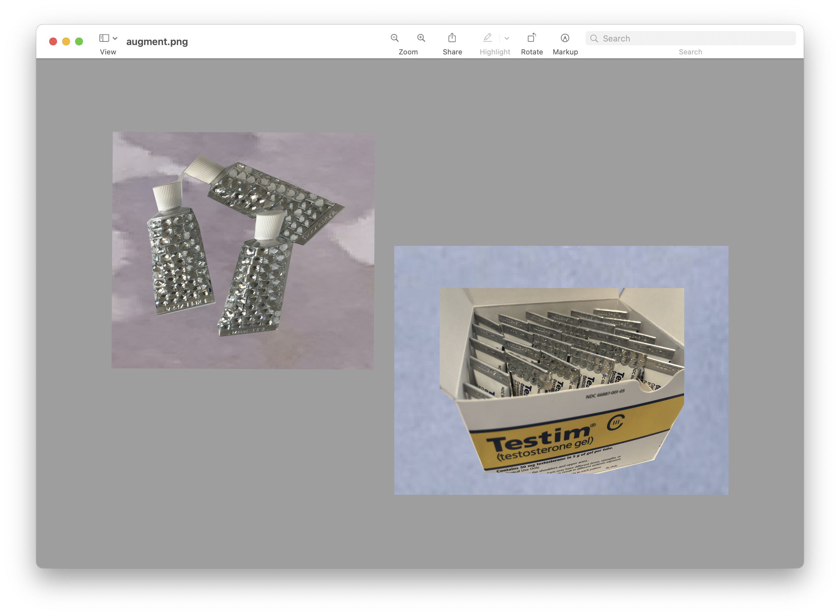Click the Zoom label under toolbar
Image resolution: width=840 pixels, height=616 pixels.
pos(408,52)
